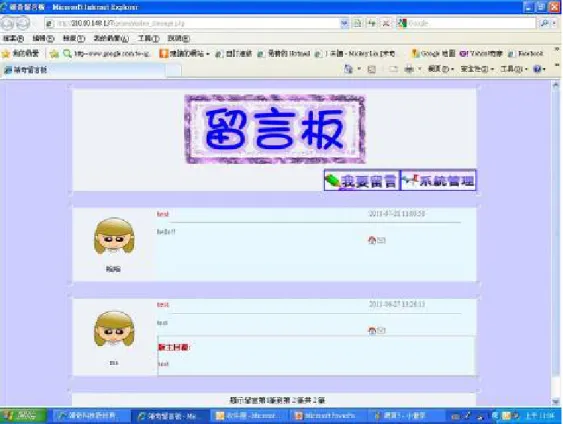Click the 我要留言 button with pencil

pos(362,180)
